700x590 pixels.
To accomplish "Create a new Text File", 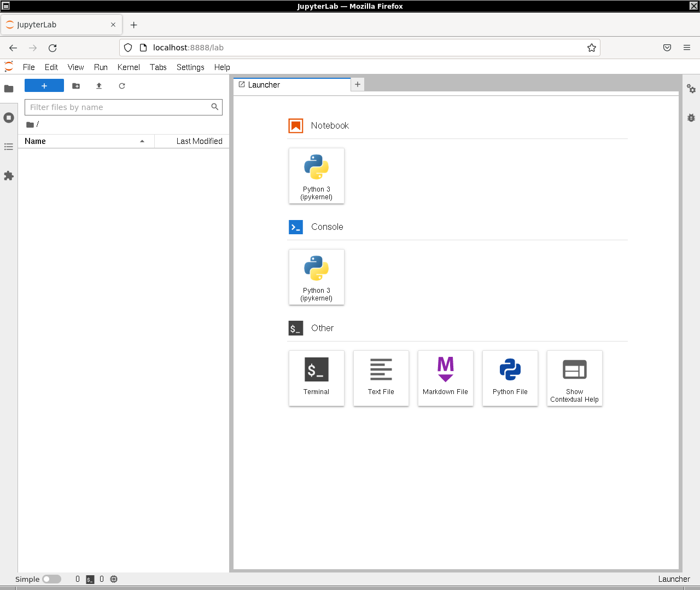I will [381, 378].
